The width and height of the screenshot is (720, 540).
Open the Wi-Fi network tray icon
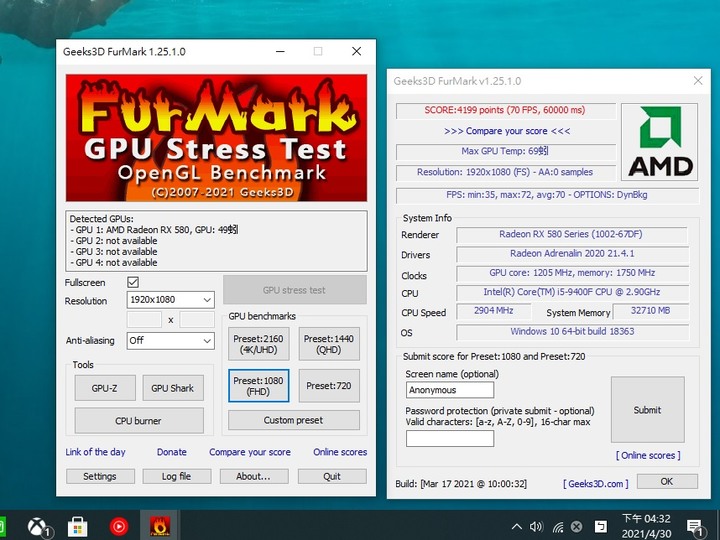[558, 527]
